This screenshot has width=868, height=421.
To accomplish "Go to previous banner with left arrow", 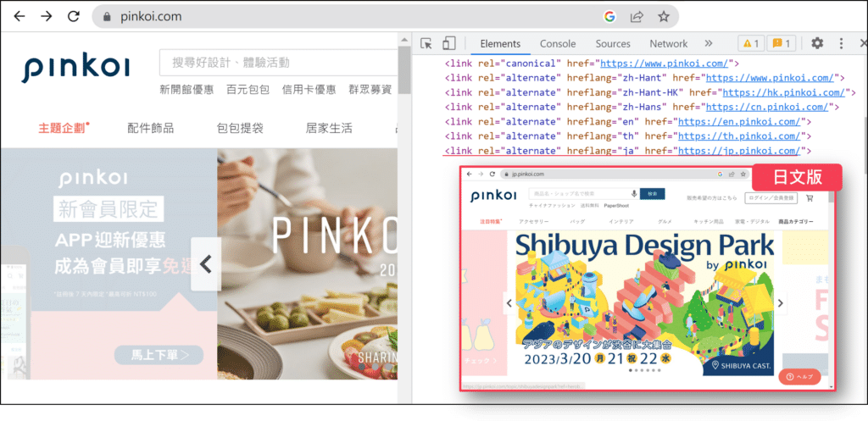I will coord(204,263).
